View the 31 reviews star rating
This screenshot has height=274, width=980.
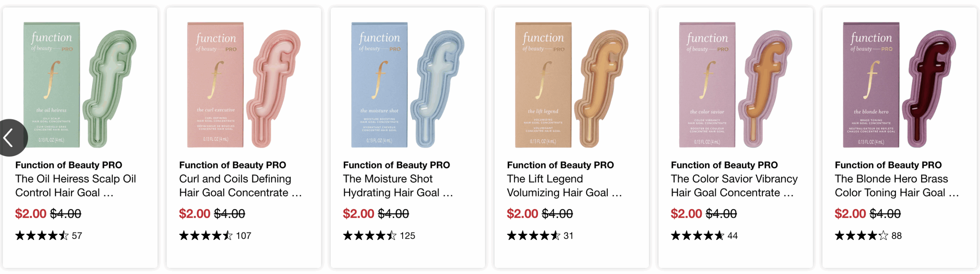540,236
